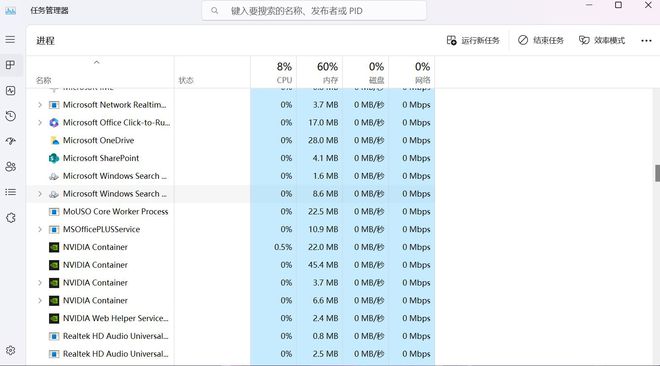Open the Details list sidebar icon
This screenshot has height=366, width=660.
(11, 192)
